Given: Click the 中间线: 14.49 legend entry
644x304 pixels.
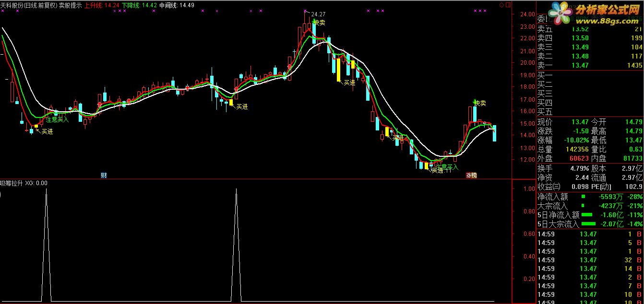Looking at the screenshot, I should [x=177, y=5].
